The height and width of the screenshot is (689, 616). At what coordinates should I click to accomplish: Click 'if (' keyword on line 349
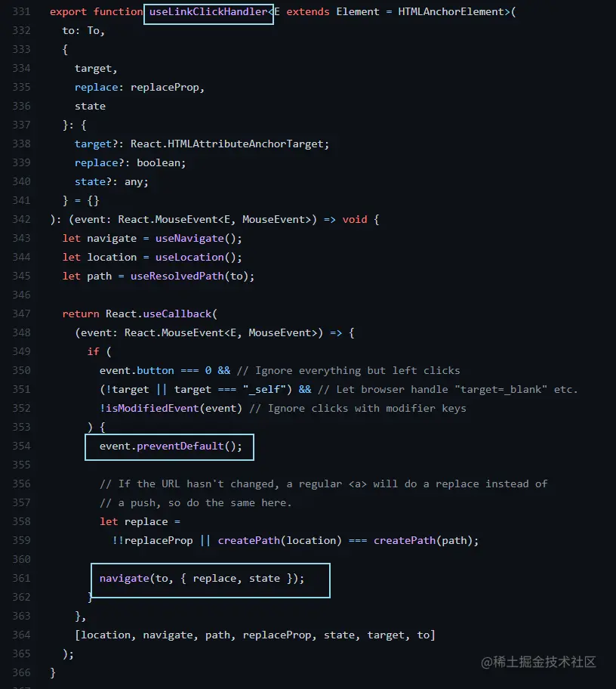99,351
